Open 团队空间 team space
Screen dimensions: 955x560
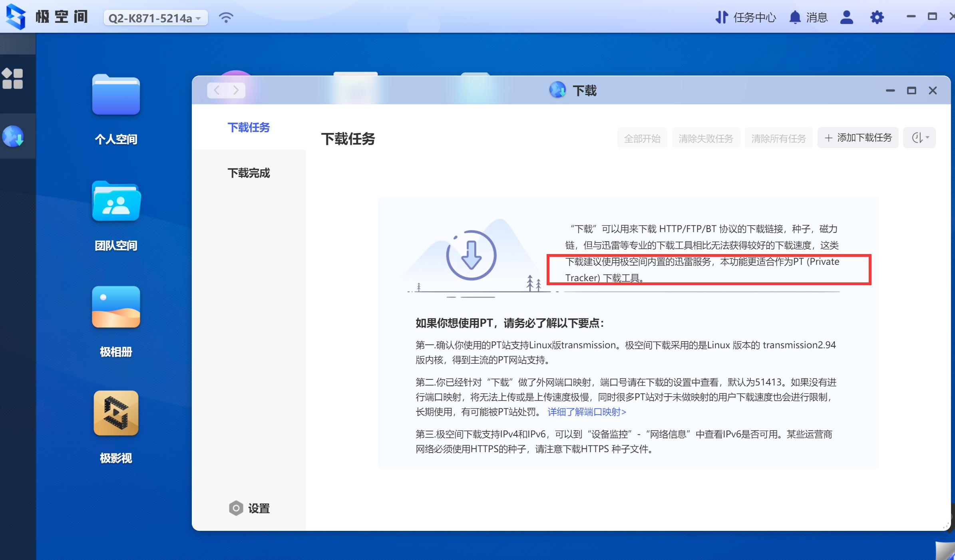(x=116, y=203)
